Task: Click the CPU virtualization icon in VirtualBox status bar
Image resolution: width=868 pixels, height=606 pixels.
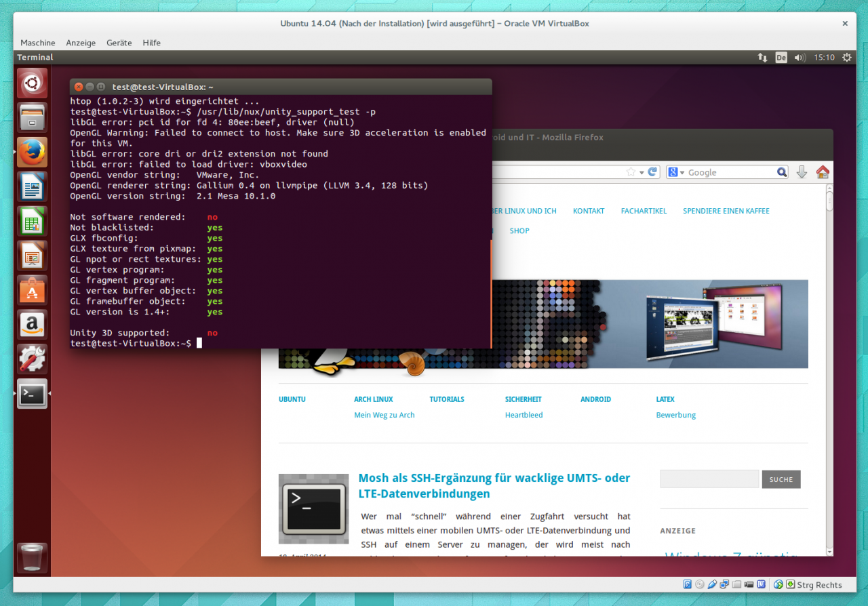Action: [x=761, y=584]
